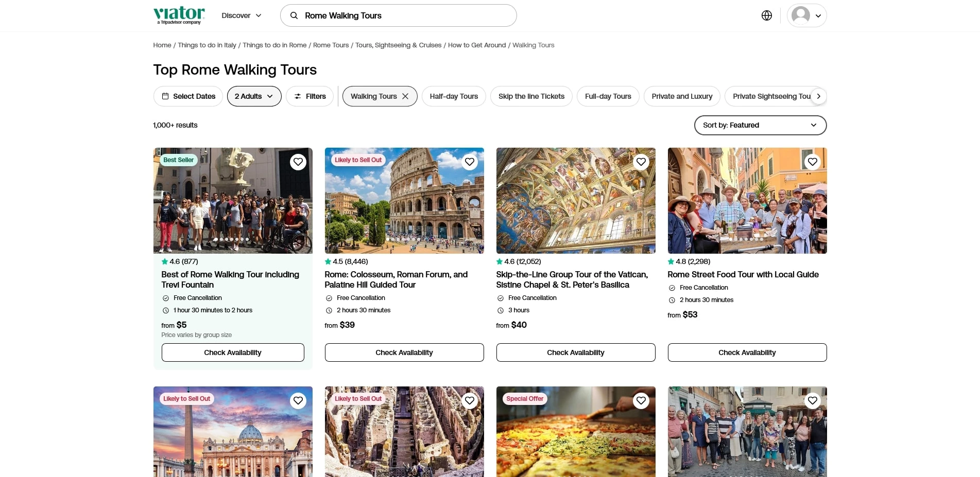Screen dimensions: 980x477
Task: Click the search magnifier icon
Action: pyautogui.click(x=294, y=15)
